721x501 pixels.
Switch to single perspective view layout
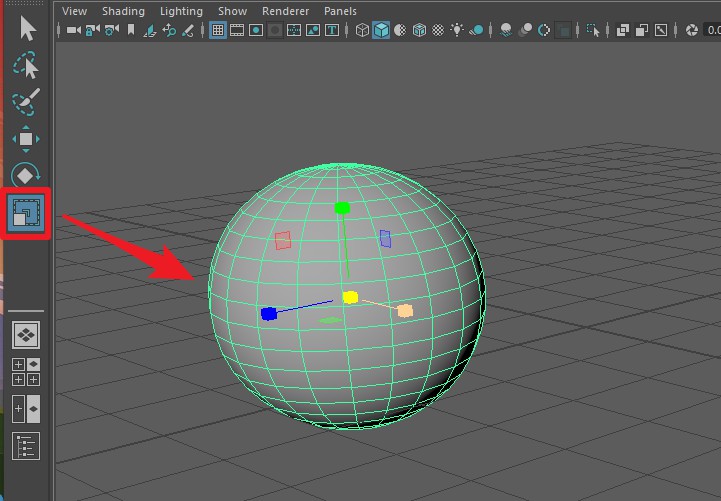coord(26,335)
